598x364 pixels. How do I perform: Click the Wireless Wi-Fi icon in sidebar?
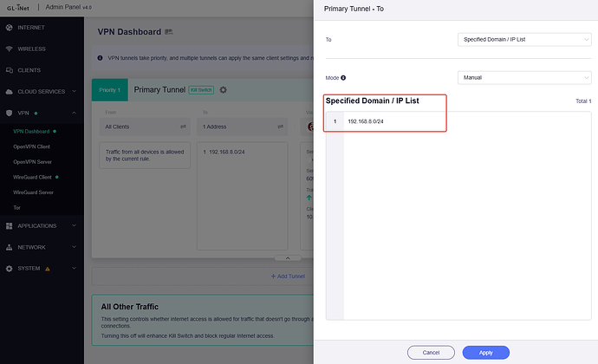[10, 49]
